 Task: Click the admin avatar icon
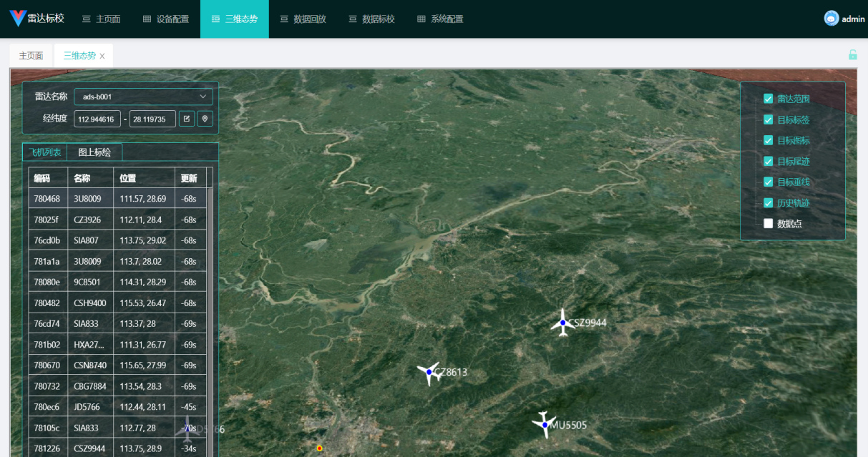[832, 19]
